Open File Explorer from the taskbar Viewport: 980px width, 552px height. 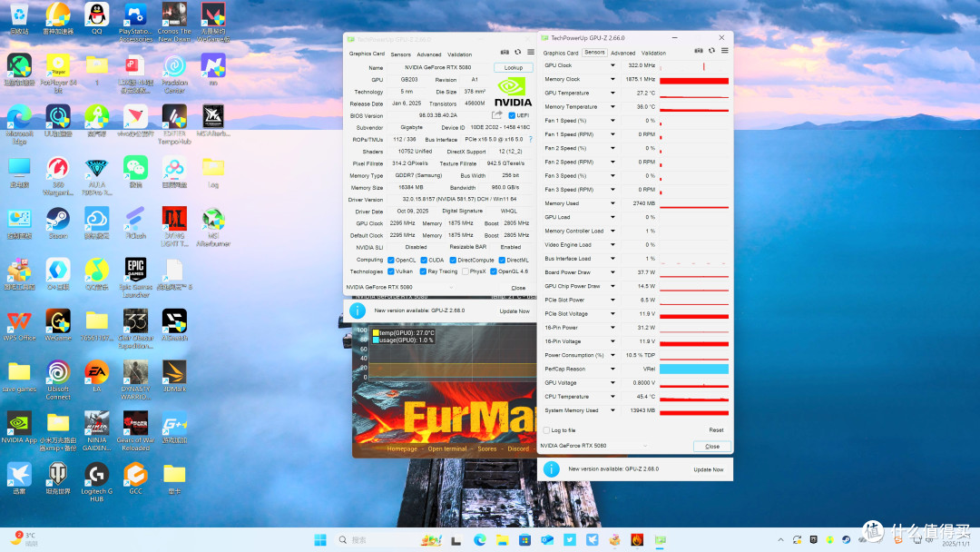point(502,539)
